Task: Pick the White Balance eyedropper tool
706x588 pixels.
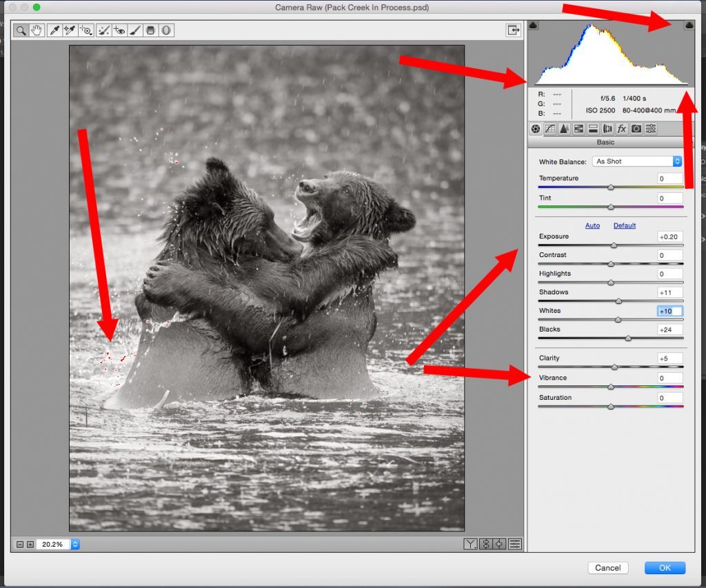Action: pyautogui.click(x=54, y=30)
